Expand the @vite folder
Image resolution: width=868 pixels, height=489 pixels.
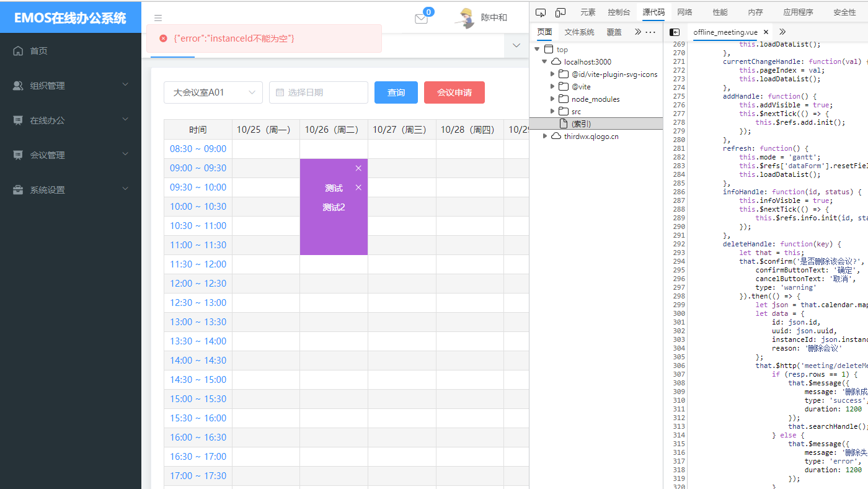(552, 87)
